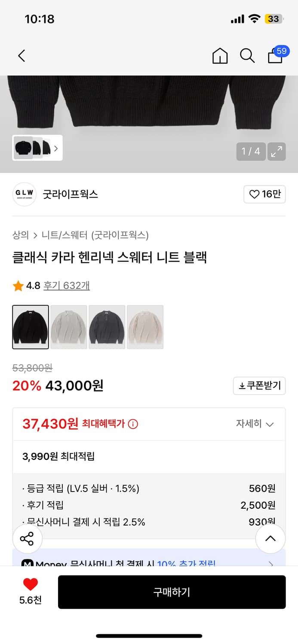Open the 상의 category breadcrumb

click(19, 236)
